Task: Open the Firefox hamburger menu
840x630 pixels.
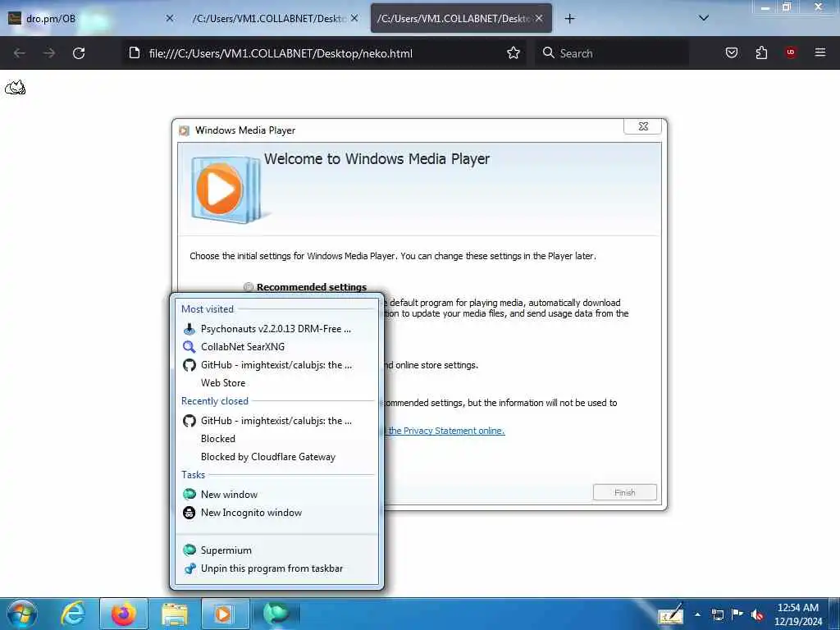Action: (x=819, y=52)
